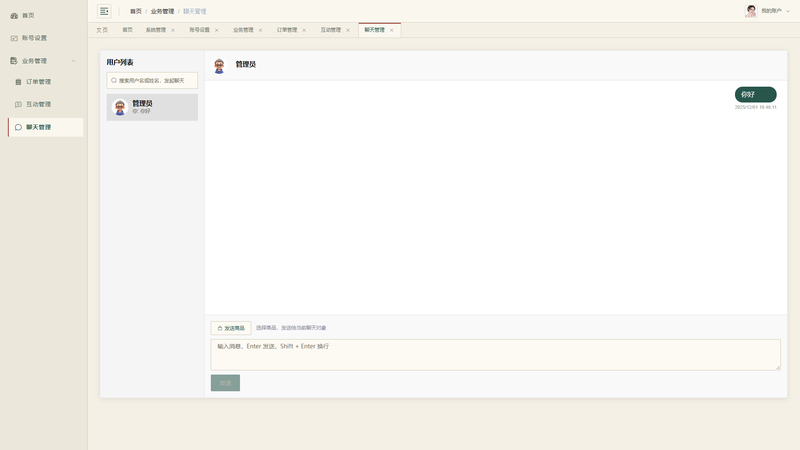Image resolution: width=800 pixels, height=450 pixels.
Task: Click the 首页 breadcrumb link
Action: [136, 11]
